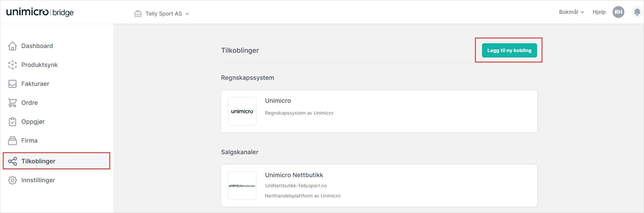Click the Produktsynk sync icon
644x213 pixels.
pyautogui.click(x=13, y=65)
